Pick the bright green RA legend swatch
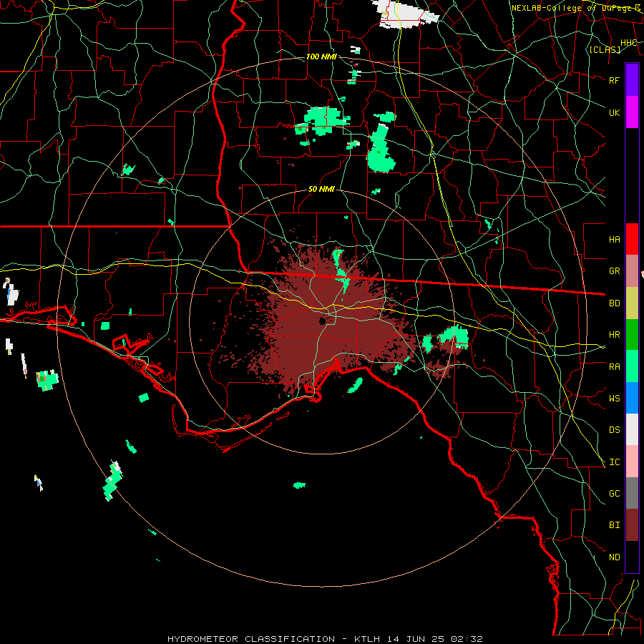 [632, 366]
